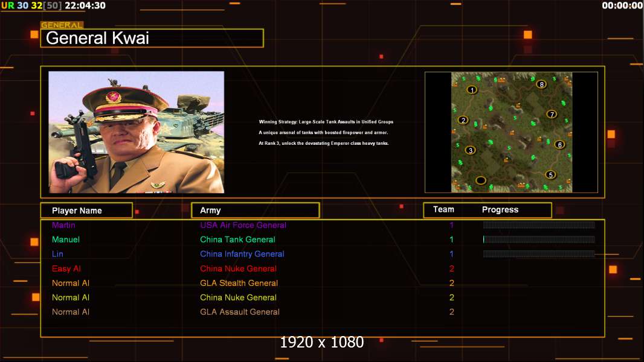Viewport: 644px width, 362px height.
Task: Click the China Infantry General army
Action: click(x=242, y=254)
